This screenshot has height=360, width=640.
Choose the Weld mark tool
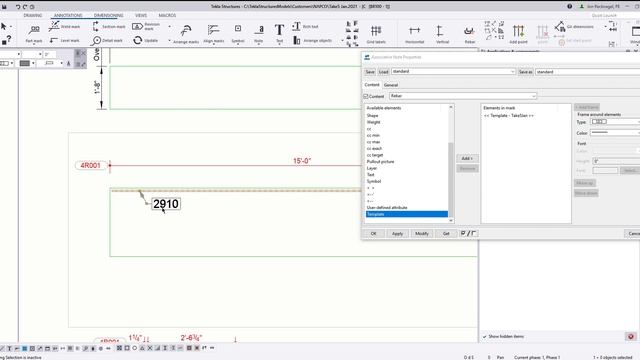pyautogui.click(x=64, y=27)
